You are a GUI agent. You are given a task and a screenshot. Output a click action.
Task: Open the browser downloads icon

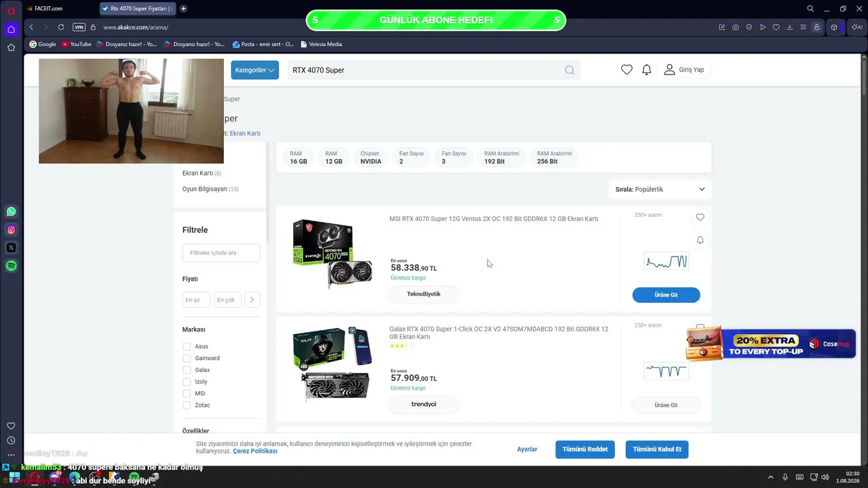pos(790,27)
